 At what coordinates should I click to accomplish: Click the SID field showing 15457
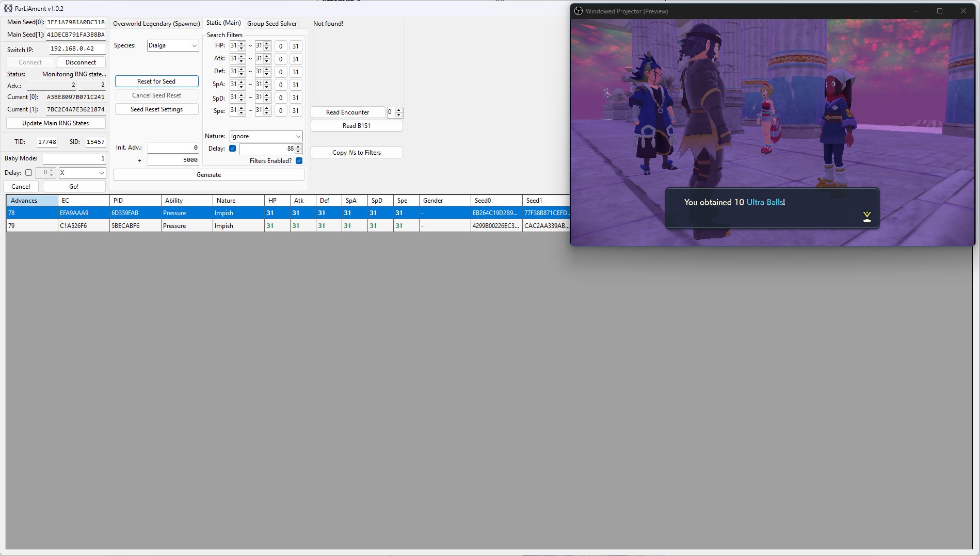point(95,142)
